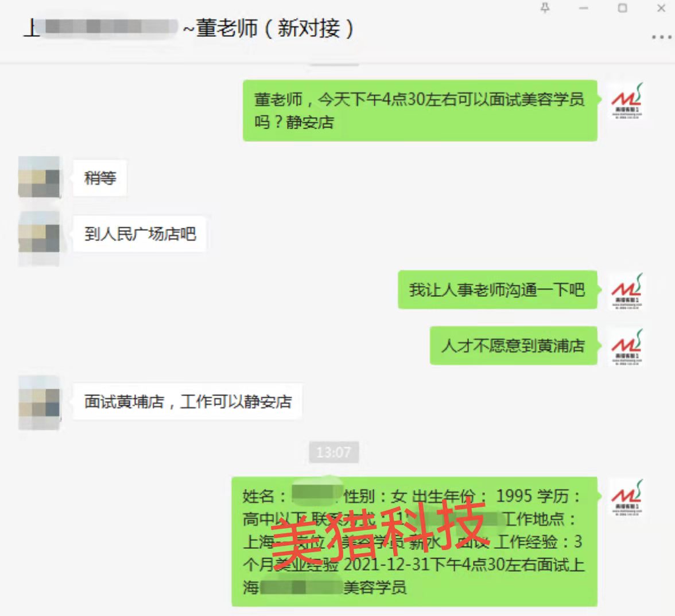Select the 面试黄埔店，工作可以静安店 bubble
This screenshot has width=675, height=616.
click(x=188, y=402)
